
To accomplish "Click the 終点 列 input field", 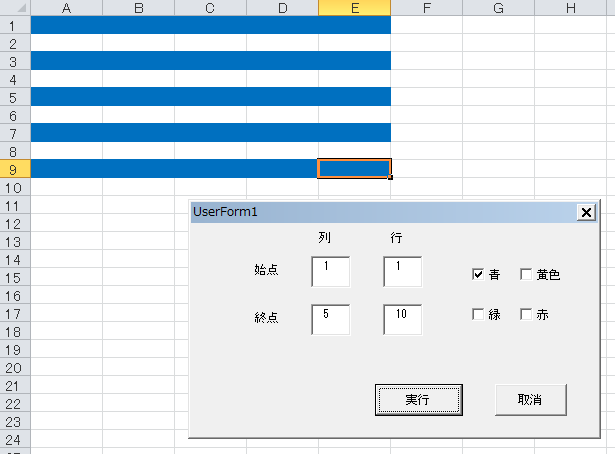I will tap(330, 319).
